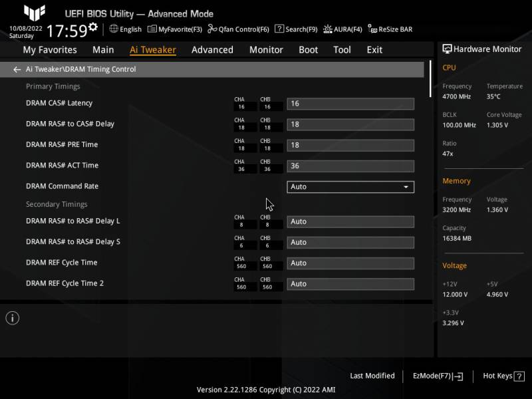Image resolution: width=532 pixels, height=399 pixels.
Task: Select the Ai Tweaker tab
Action: coord(153,50)
